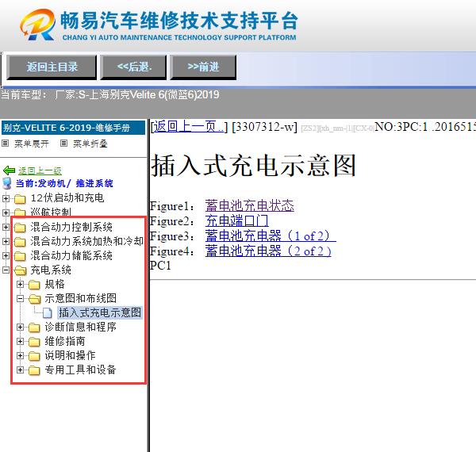
Task: Click the 说明和操作 folder icon
Action: click(34, 356)
